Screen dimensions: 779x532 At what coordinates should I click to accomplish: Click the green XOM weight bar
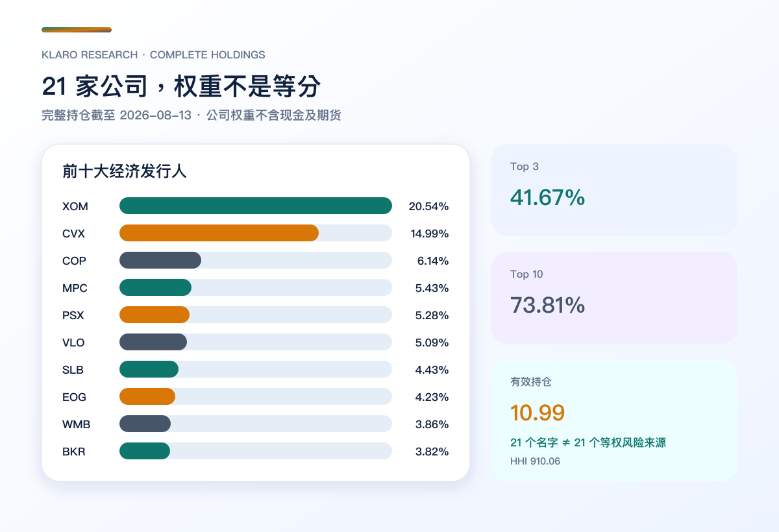point(256,206)
